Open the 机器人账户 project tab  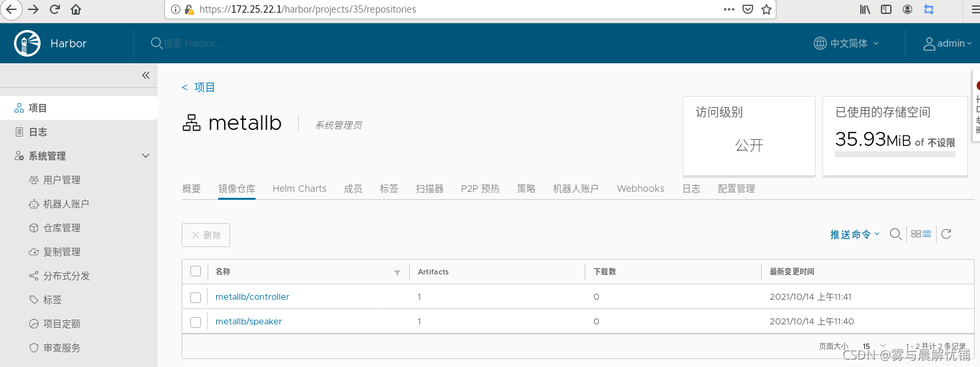point(576,188)
